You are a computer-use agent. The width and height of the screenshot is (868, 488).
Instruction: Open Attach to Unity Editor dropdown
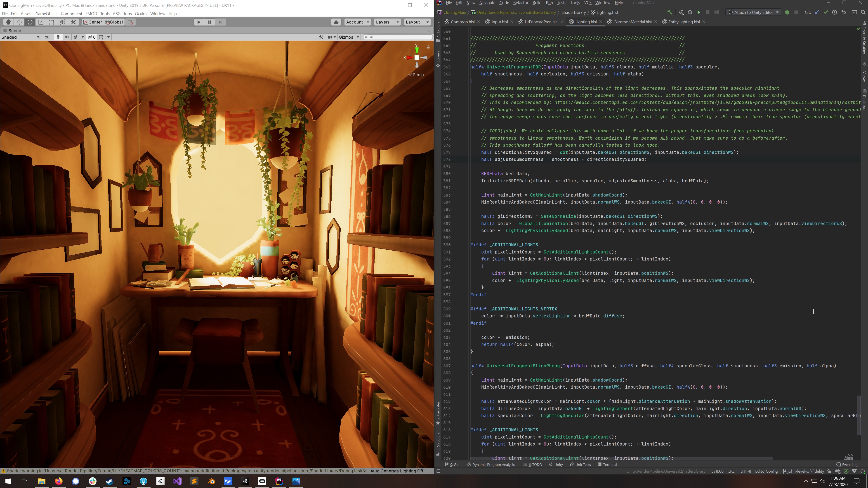(753, 12)
